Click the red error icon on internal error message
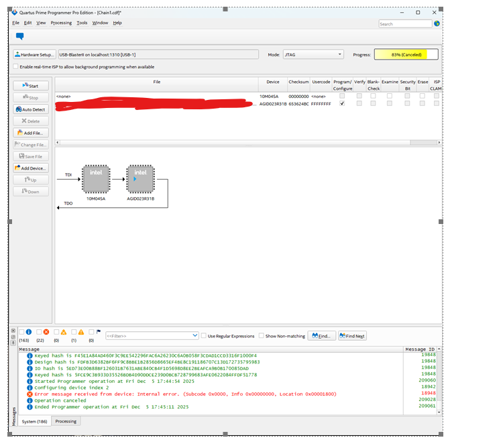 click(30, 394)
